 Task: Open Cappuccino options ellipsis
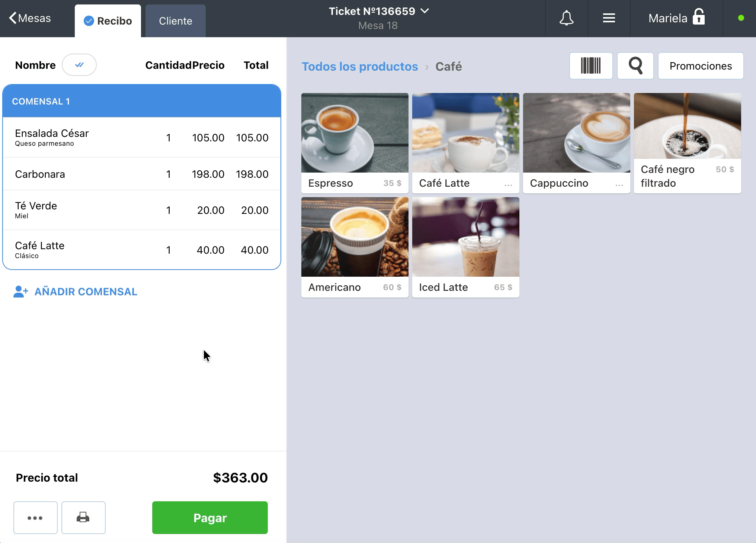619,184
